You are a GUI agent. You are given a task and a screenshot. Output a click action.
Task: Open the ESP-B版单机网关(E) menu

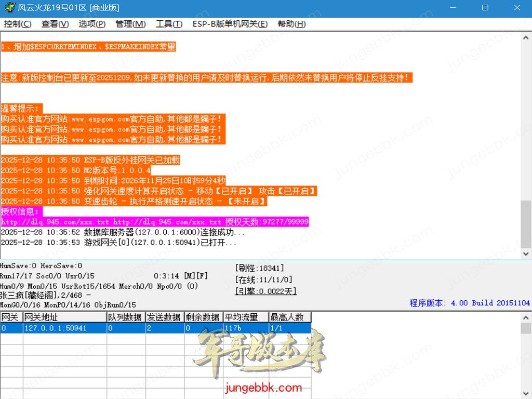(x=230, y=24)
